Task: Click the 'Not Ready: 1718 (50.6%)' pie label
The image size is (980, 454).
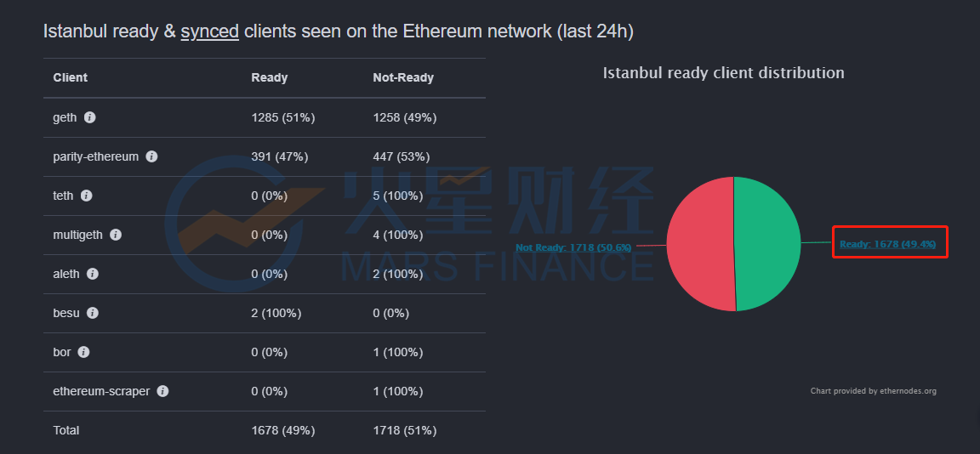Action: point(573,247)
